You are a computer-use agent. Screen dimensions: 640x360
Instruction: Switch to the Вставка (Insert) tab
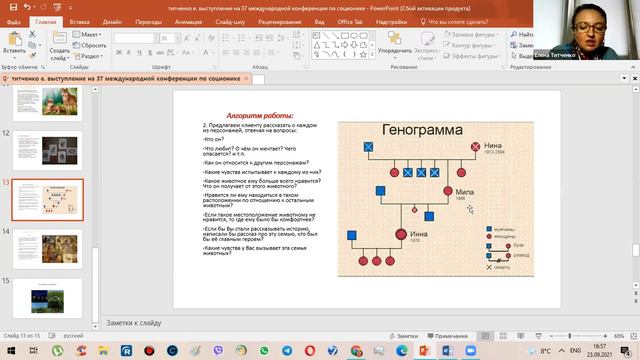point(79,22)
